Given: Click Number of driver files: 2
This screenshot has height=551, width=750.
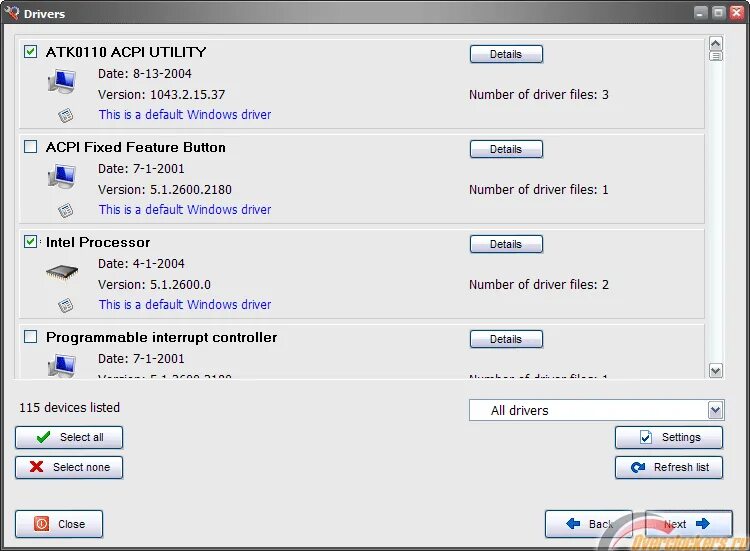Looking at the screenshot, I should point(539,285).
